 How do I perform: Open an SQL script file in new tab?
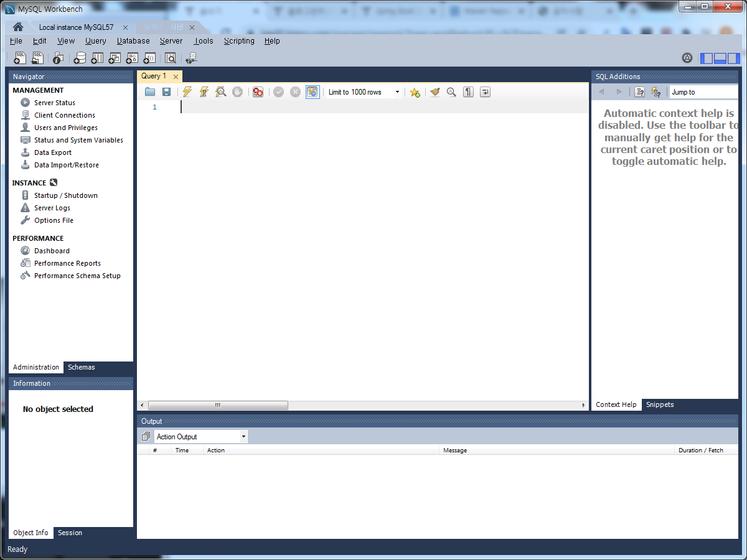[x=37, y=58]
